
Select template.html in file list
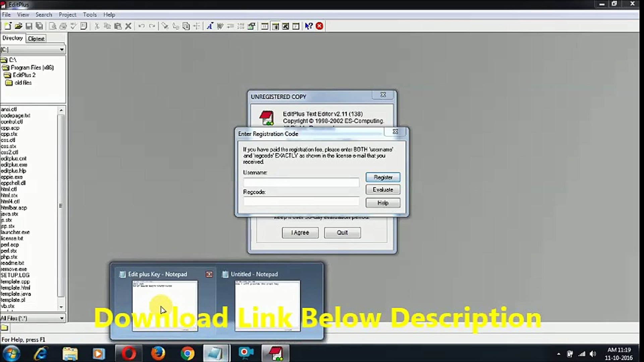(x=15, y=288)
